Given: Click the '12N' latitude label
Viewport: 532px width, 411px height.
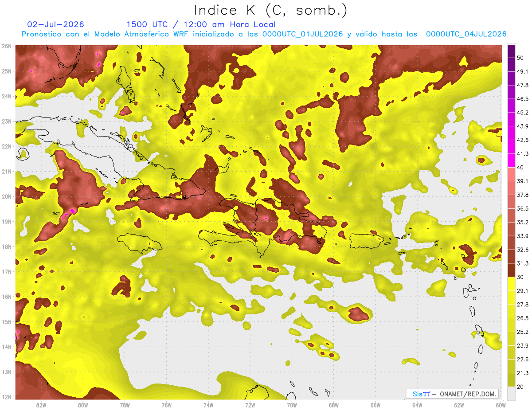Looking at the screenshot, I should tap(6, 397).
